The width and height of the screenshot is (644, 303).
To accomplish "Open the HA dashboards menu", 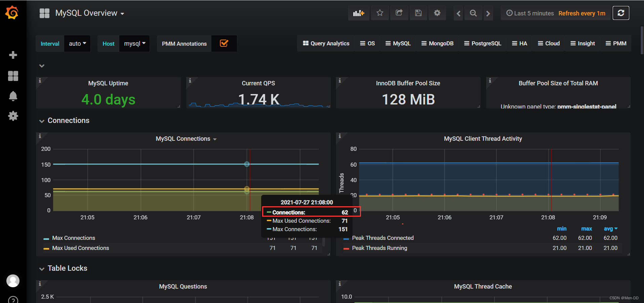I will point(519,43).
